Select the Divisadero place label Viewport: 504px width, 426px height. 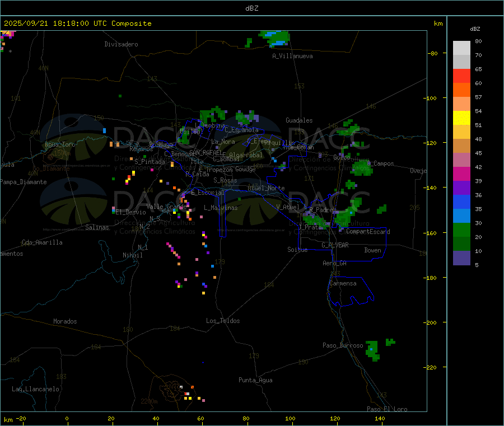[121, 44]
